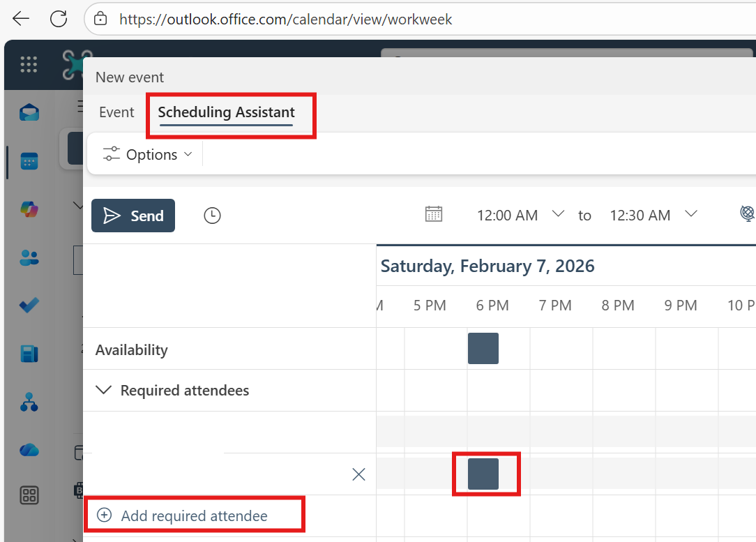Open People in the left rail

[29, 257]
